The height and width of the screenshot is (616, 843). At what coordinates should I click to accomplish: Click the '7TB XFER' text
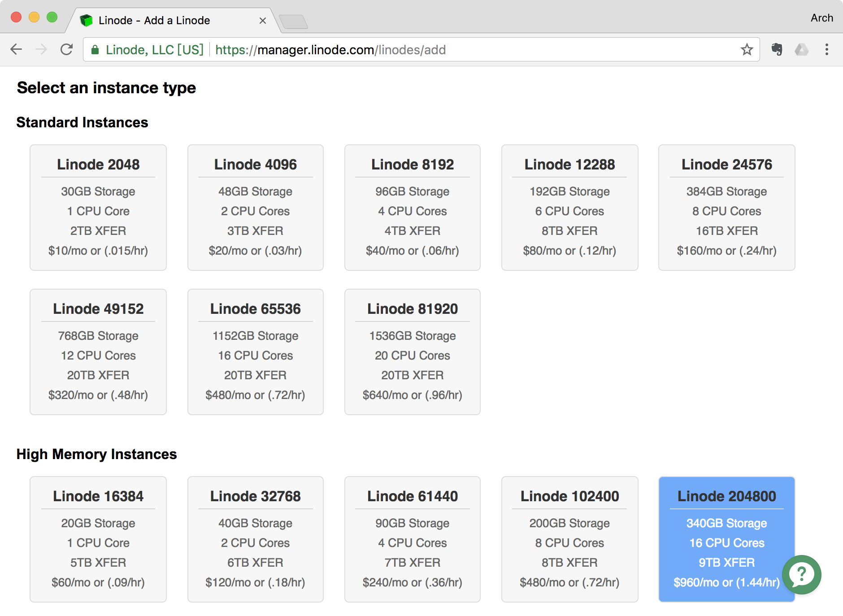point(413,563)
